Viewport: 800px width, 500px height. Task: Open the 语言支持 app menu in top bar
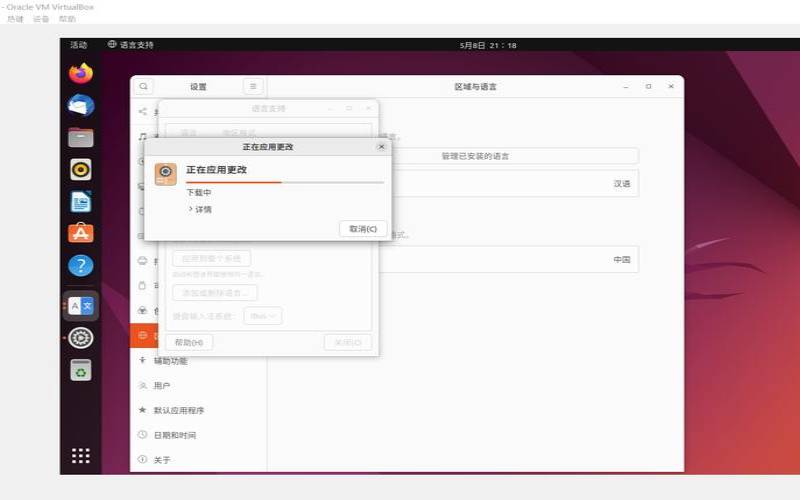click(131, 45)
